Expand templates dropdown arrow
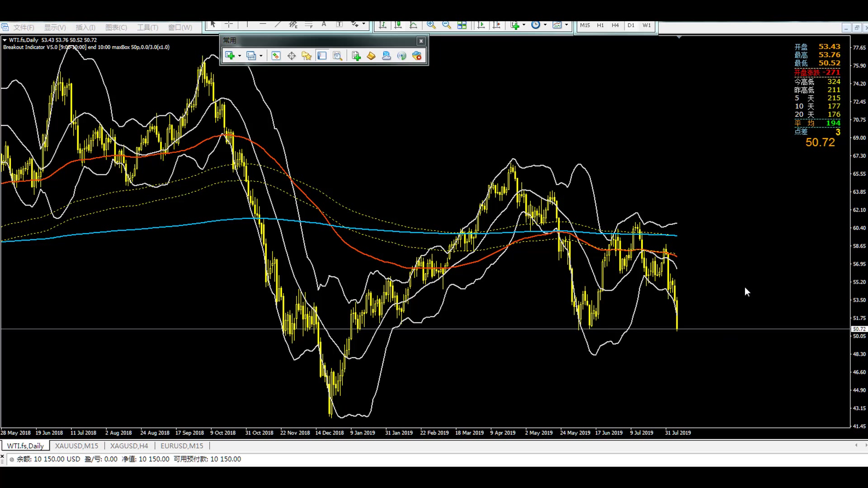 coord(566,25)
